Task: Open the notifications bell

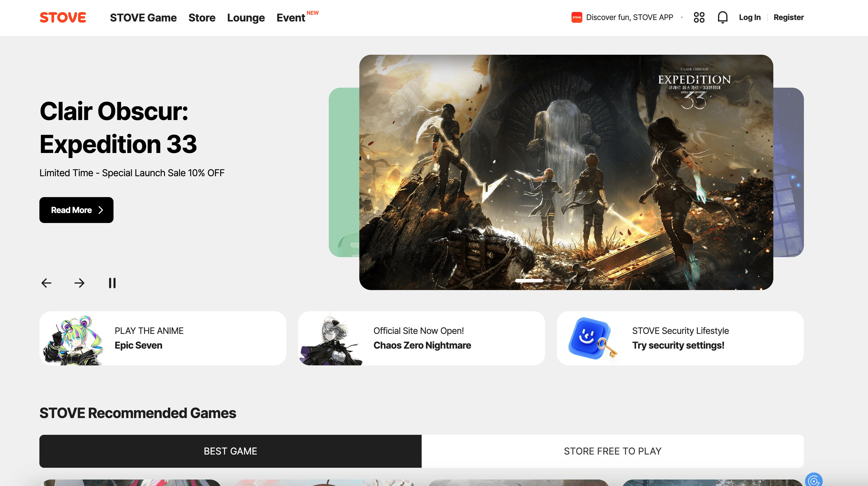Action: [x=722, y=18]
